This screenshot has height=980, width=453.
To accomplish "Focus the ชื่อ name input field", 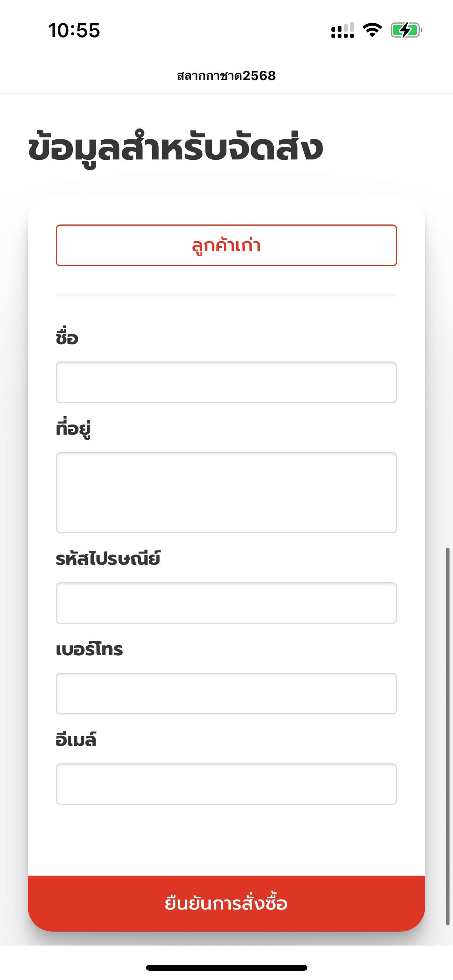I will click(226, 382).
